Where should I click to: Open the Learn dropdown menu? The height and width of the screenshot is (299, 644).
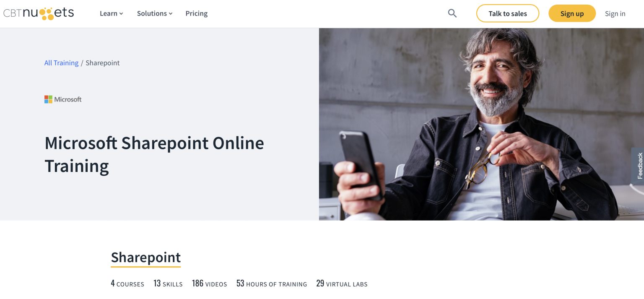(x=108, y=13)
